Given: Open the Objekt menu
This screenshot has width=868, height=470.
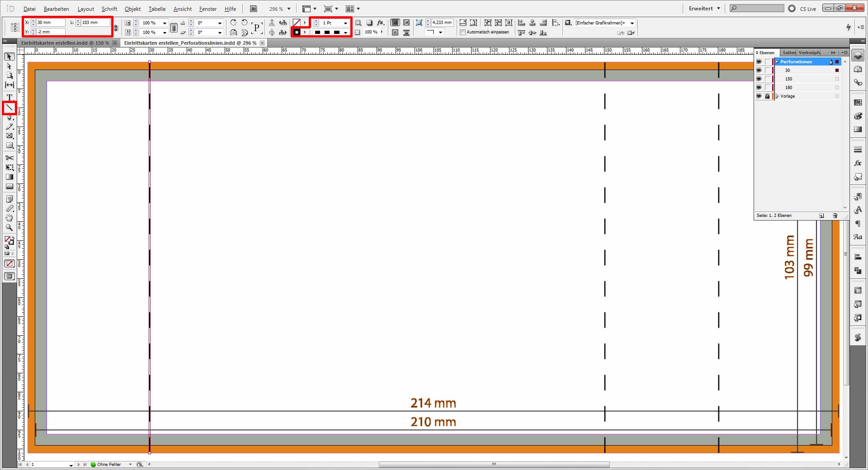Looking at the screenshot, I should (132, 9).
